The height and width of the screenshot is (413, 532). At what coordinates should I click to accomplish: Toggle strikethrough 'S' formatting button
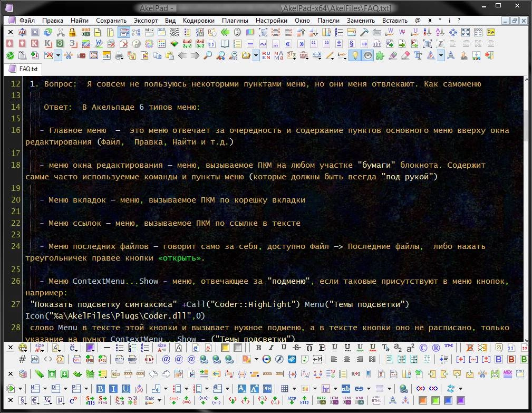296,348
